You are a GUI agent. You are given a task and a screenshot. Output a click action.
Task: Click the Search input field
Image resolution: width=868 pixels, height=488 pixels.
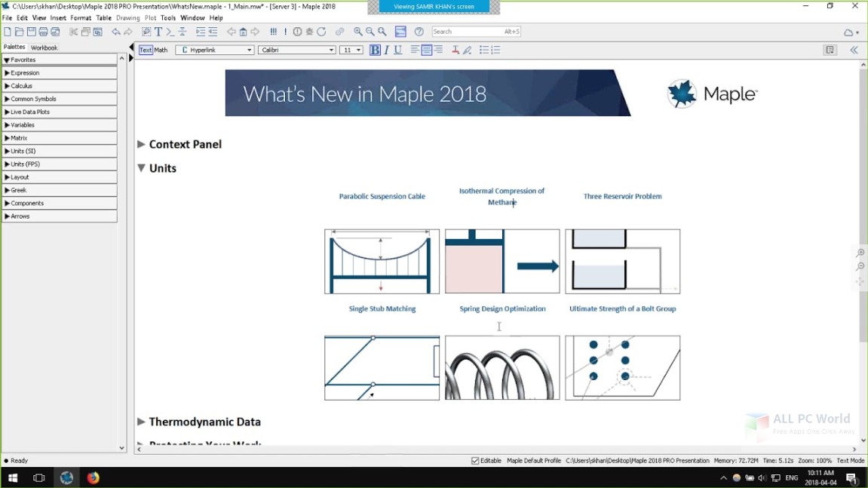(x=476, y=32)
